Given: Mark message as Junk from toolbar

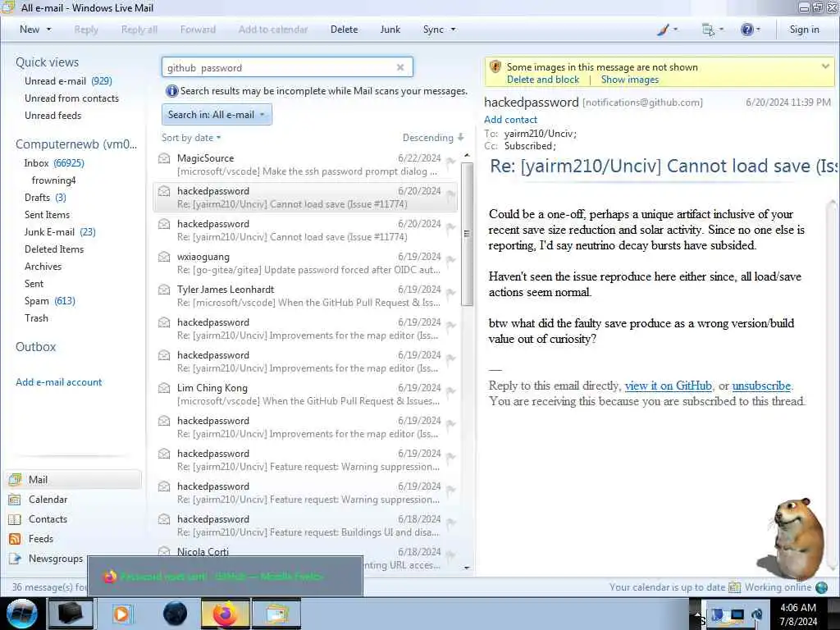Looking at the screenshot, I should [390, 30].
